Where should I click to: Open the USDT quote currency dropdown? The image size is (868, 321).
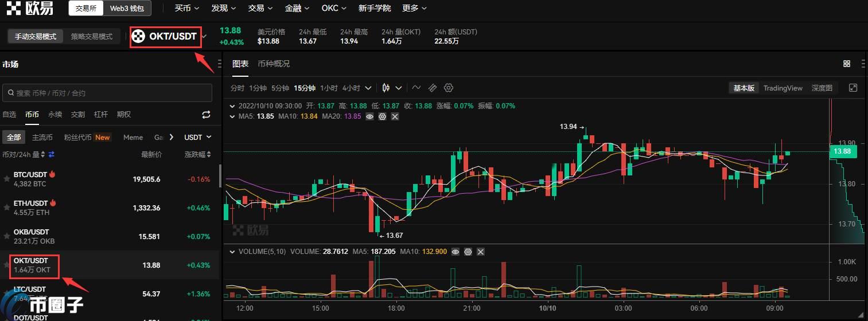coord(198,137)
